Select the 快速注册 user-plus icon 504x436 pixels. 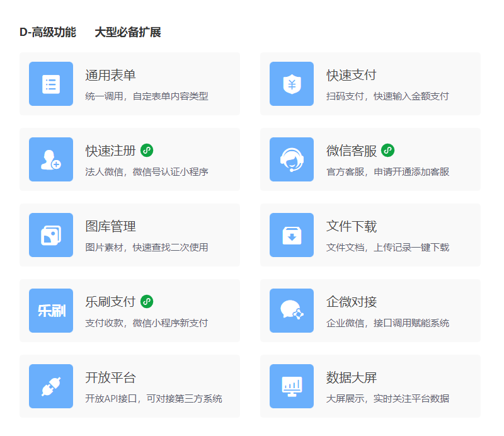(x=51, y=159)
